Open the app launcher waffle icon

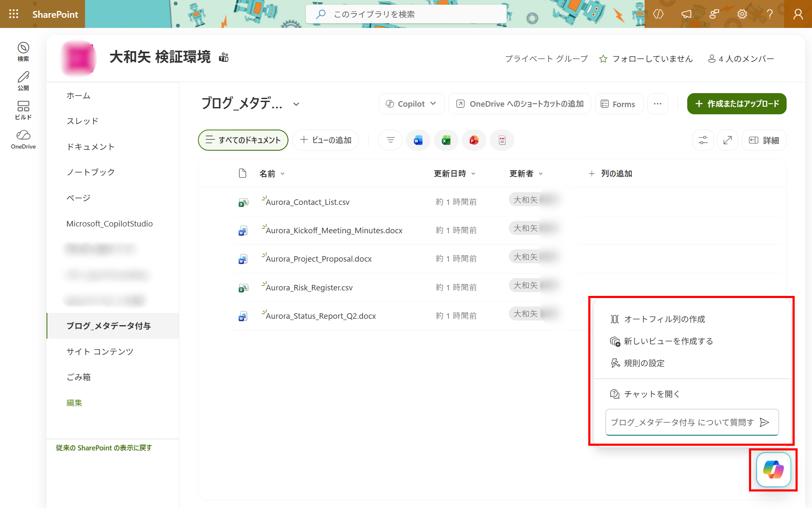[14, 14]
